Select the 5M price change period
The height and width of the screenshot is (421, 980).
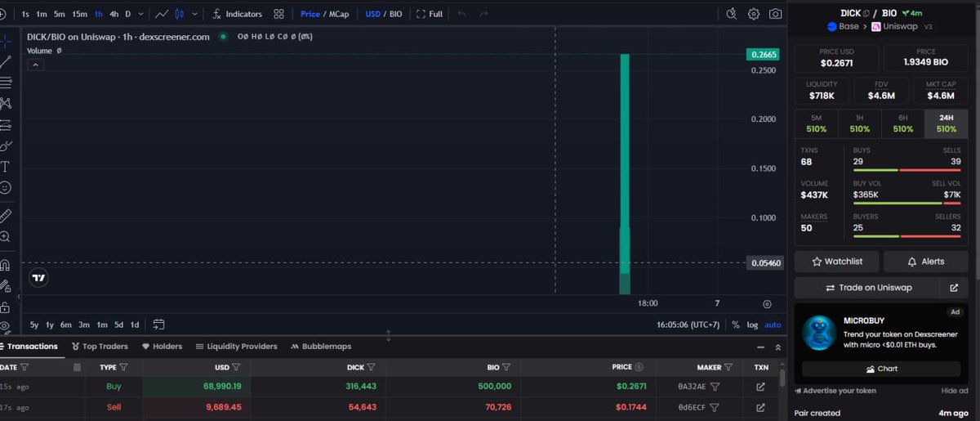point(817,123)
